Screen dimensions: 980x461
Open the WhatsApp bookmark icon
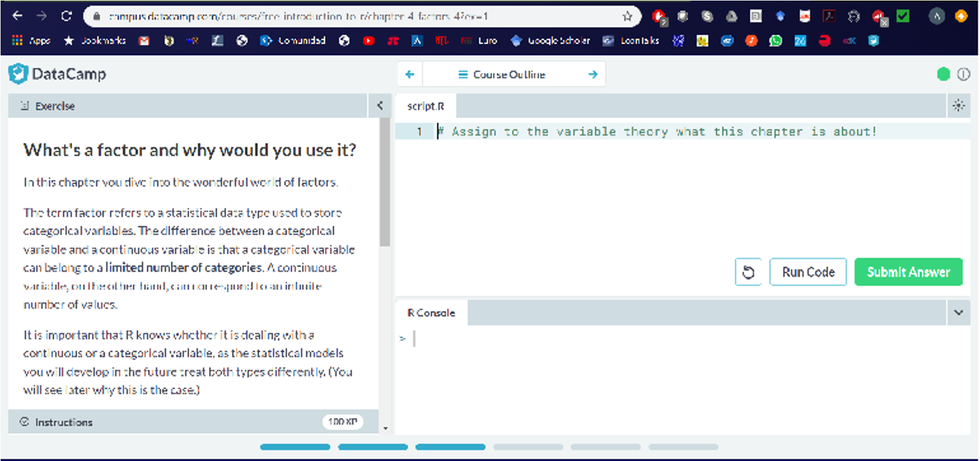(775, 41)
